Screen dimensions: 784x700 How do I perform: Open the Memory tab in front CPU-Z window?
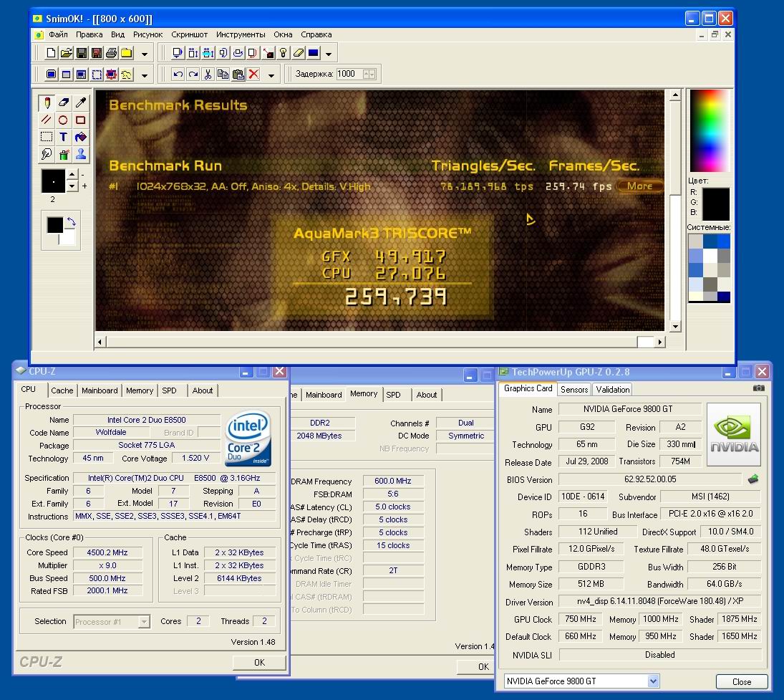point(140,390)
